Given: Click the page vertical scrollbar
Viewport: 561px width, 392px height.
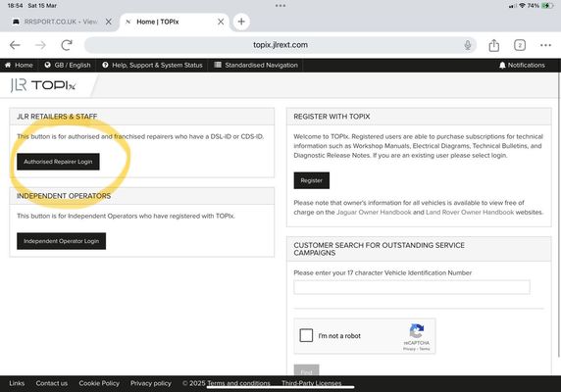Looking at the screenshot, I should point(559,215).
